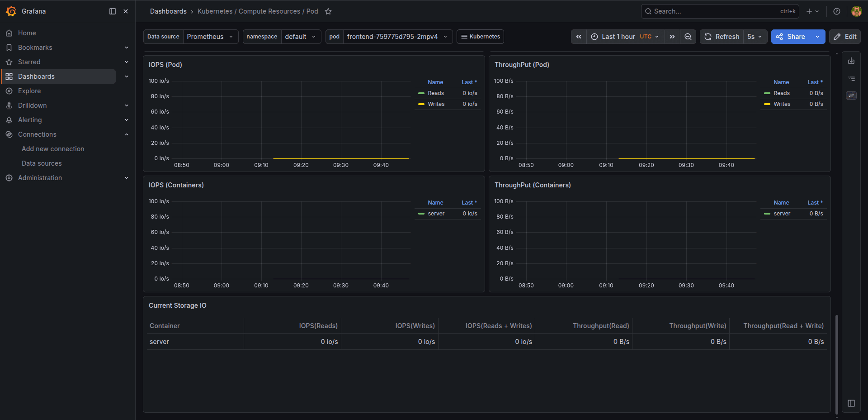This screenshot has height=420, width=868.
Task: Open Administration in sidebar
Action: click(x=40, y=178)
